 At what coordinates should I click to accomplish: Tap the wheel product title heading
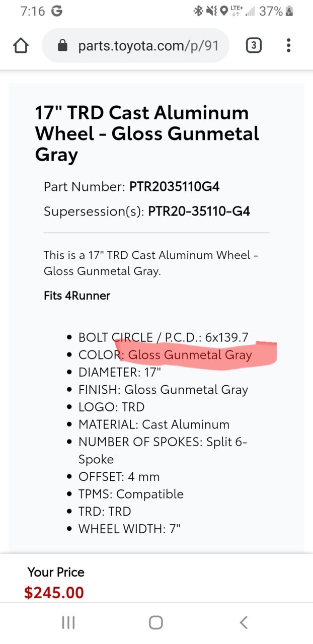pos(147,133)
